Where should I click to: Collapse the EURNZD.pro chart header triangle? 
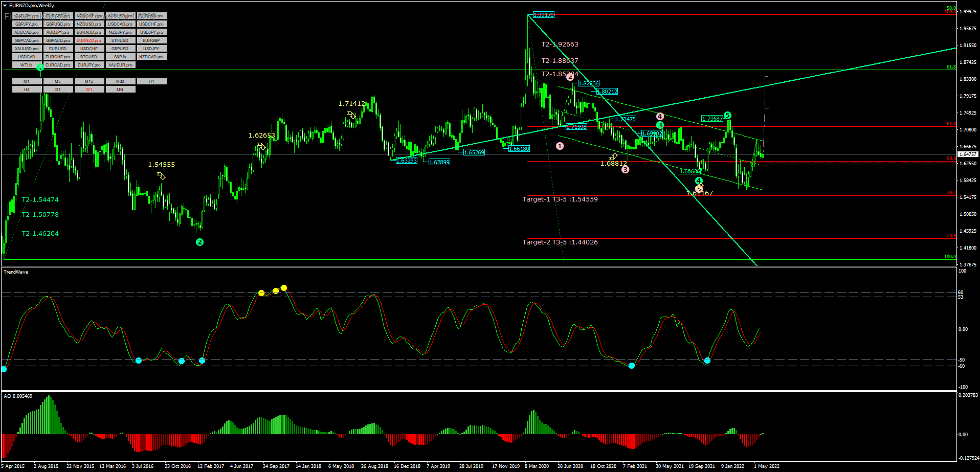pos(5,5)
